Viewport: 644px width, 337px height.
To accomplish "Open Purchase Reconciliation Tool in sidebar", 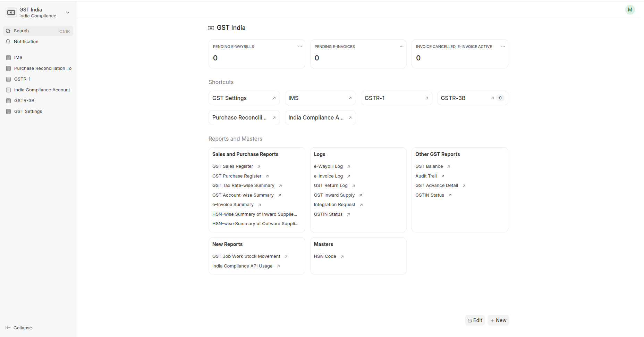I will point(43,68).
